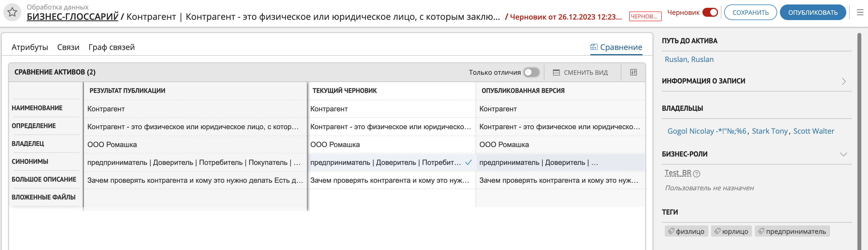Click the Определение row label
This screenshot has width=868, height=250.
coord(34,126)
